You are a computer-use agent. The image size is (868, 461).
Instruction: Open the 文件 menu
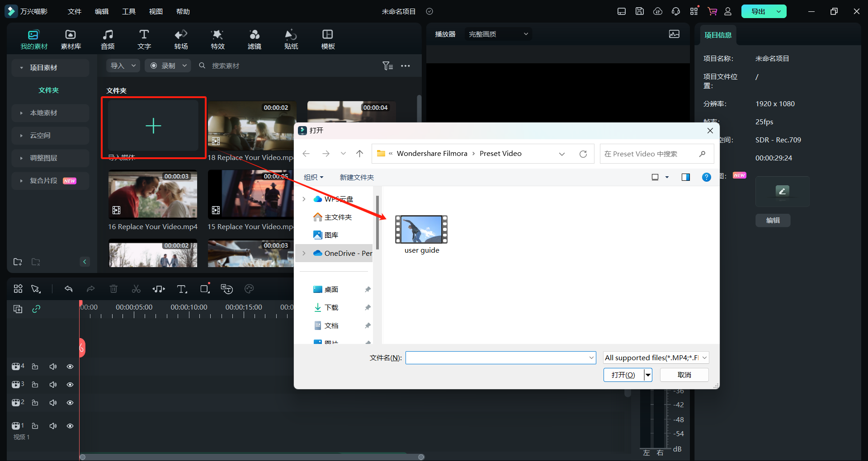coord(74,11)
